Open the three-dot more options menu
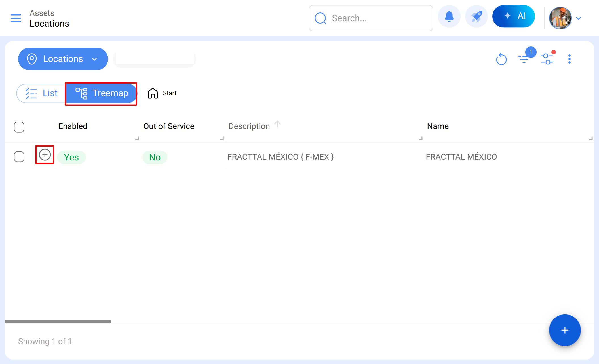Viewport: 599px width, 364px height. [569, 59]
